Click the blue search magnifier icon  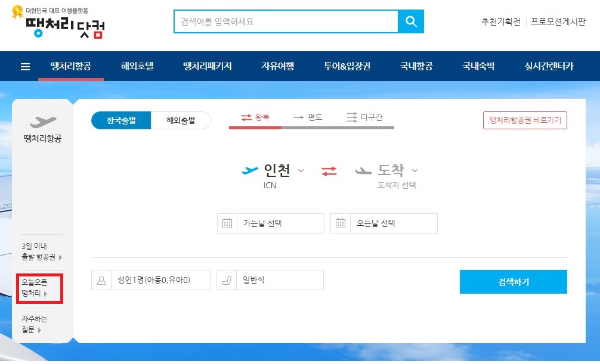pyautogui.click(x=411, y=21)
